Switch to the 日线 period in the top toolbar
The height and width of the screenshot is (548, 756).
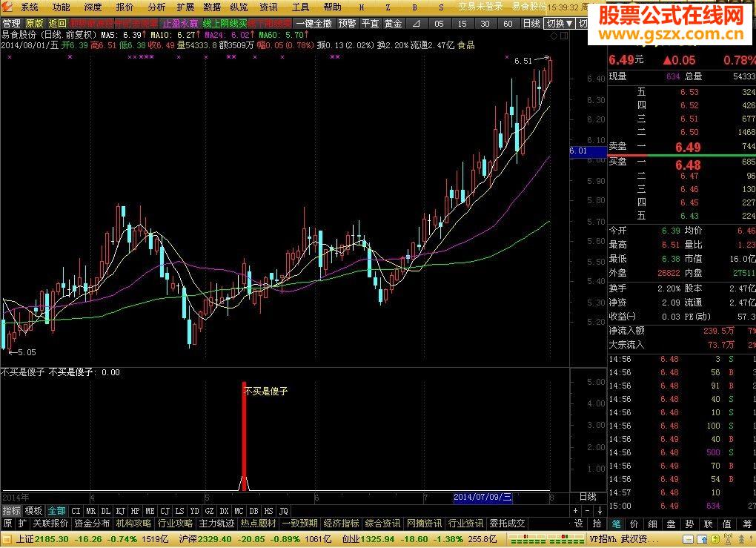(531, 23)
